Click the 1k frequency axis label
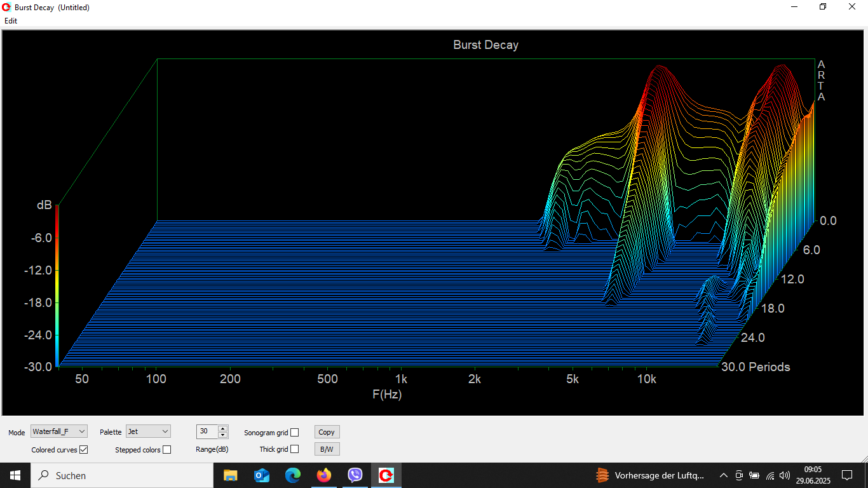 [x=401, y=379]
